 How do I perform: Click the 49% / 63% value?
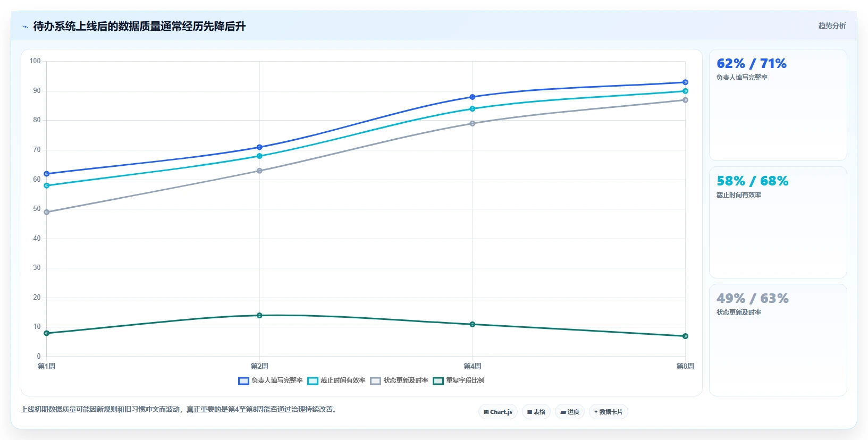tap(753, 299)
